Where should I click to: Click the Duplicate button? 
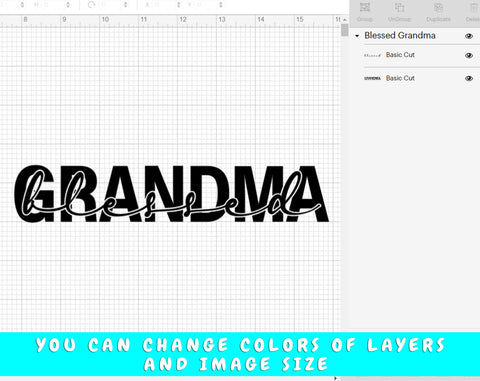tap(438, 12)
